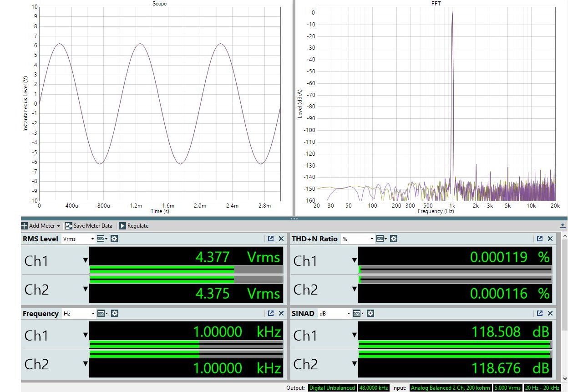This screenshot has height=392, width=588.
Task: Open the Add Meter dropdown arrow
Action: (58, 226)
